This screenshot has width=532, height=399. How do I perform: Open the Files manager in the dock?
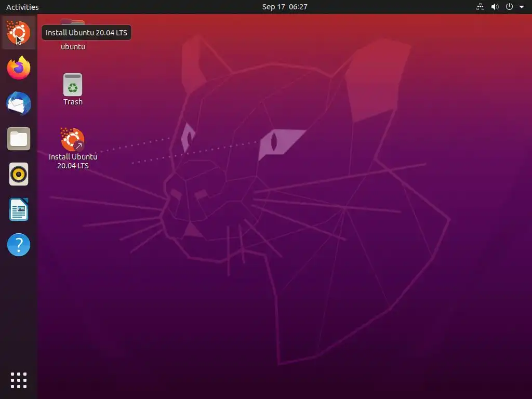click(x=19, y=139)
